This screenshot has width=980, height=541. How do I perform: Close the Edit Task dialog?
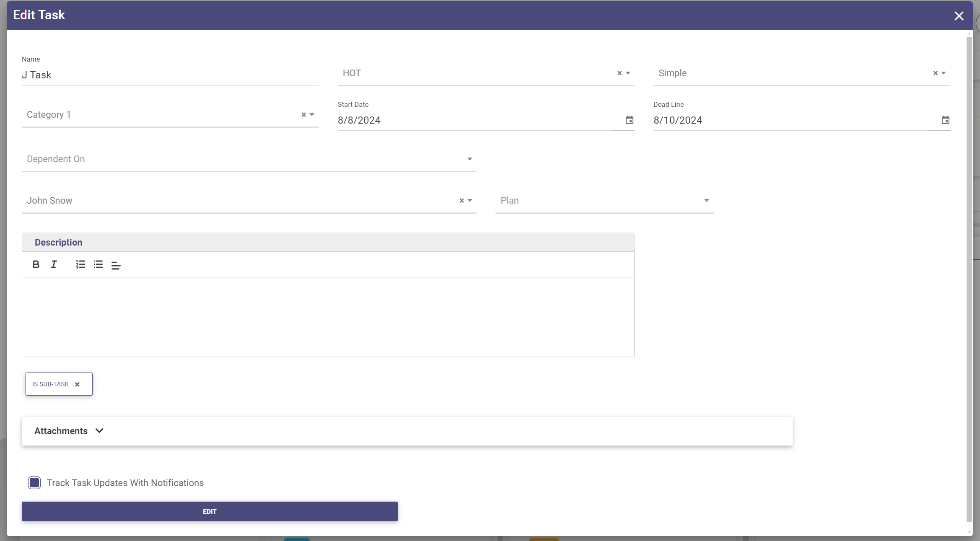pyautogui.click(x=959, y=16)
